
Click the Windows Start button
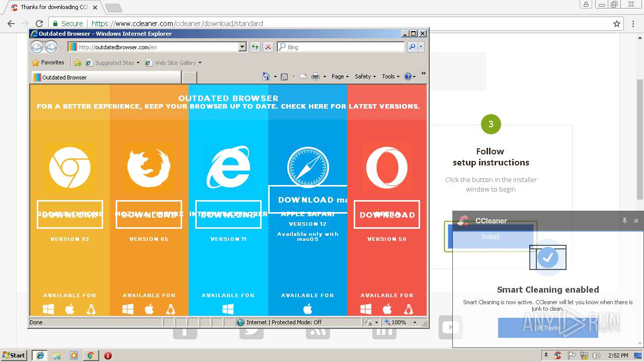(14, 355)
